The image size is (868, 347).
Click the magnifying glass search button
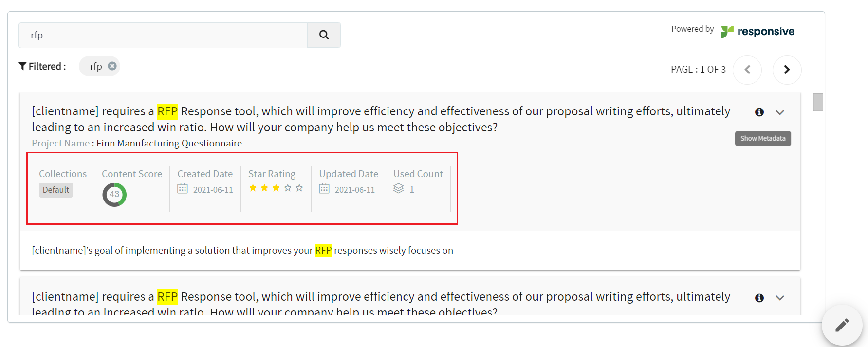324,35
